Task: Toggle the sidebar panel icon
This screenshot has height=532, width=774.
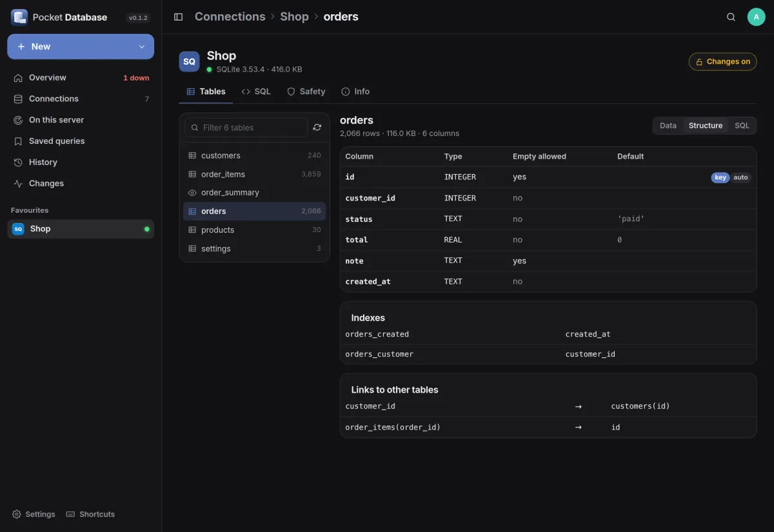Action: point(179,17)
